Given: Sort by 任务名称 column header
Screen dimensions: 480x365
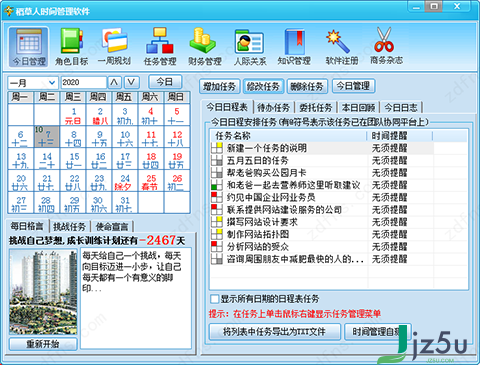Looking at the screenshot, I should tap(288, 136).
